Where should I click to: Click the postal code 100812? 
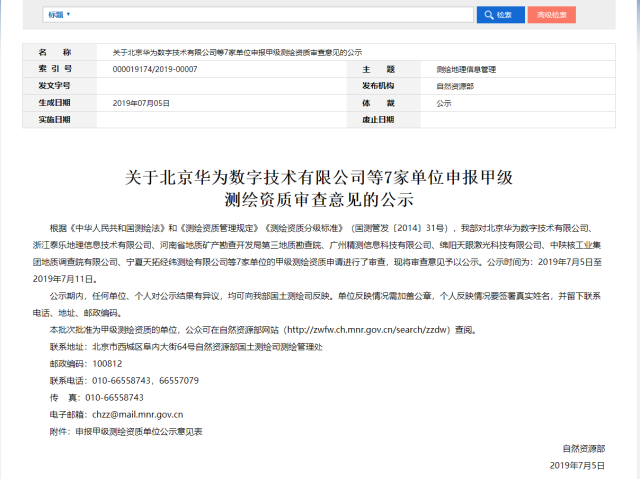coord(107,364)
